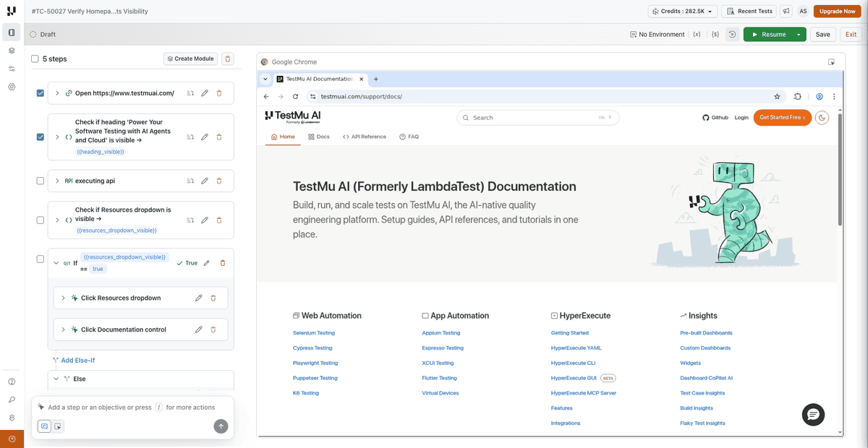Edit the 'executing api' step
868x448 pixels.
pos(205,181)
